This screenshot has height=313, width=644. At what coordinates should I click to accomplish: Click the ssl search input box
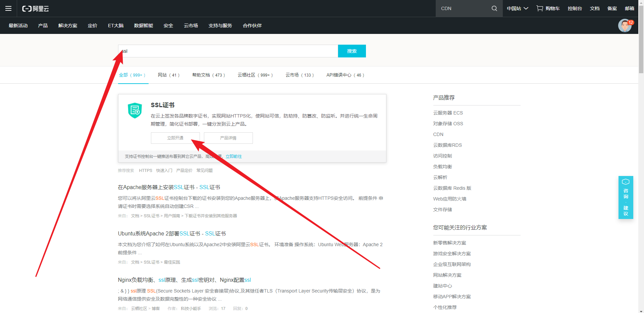[x=228, y=51]
